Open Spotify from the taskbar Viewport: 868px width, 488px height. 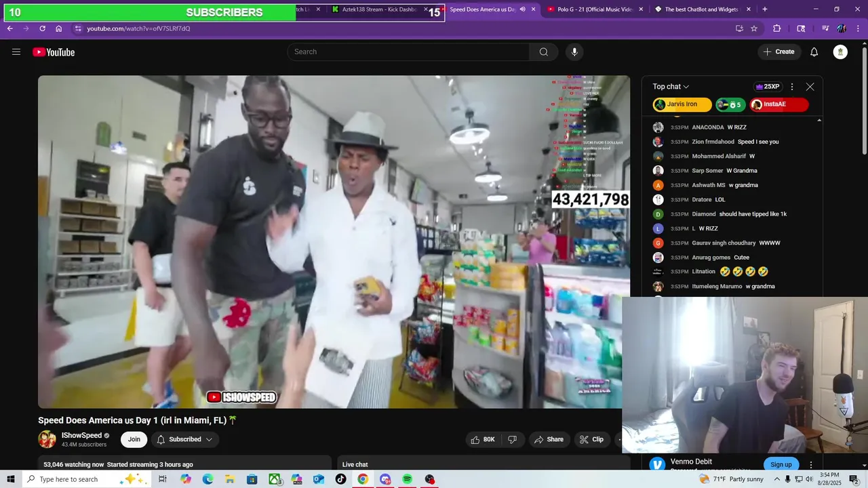coord(408,479)
